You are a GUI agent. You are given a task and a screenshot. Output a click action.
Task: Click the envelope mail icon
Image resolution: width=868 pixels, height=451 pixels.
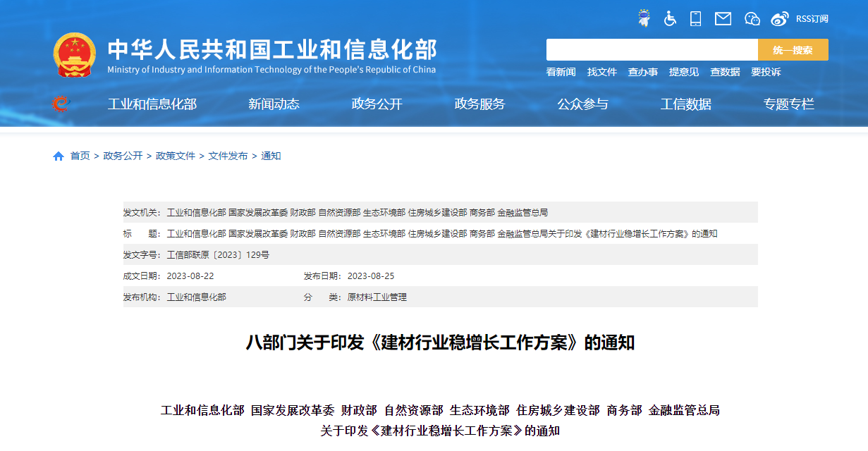(x=723, y=19)
